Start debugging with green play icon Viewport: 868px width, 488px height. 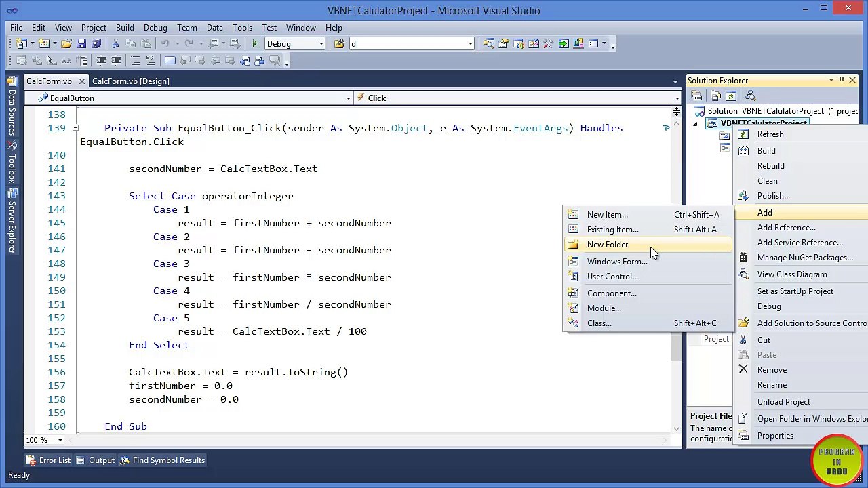point(255,43)
